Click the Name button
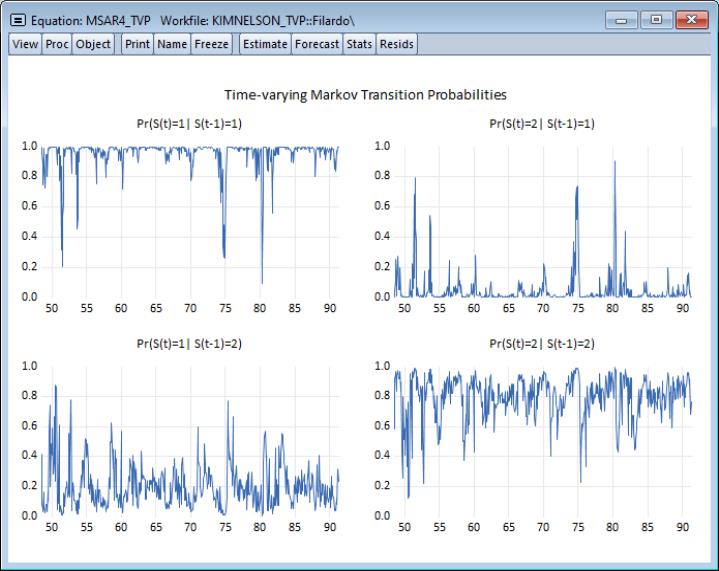The width and height of the screenshot is (719, 571). click(x=172, y=44)
